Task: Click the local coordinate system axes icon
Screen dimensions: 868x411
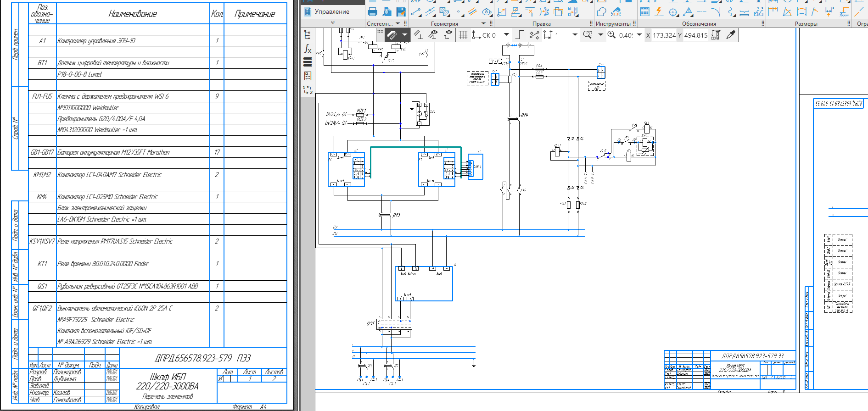Action: (476, 35)
